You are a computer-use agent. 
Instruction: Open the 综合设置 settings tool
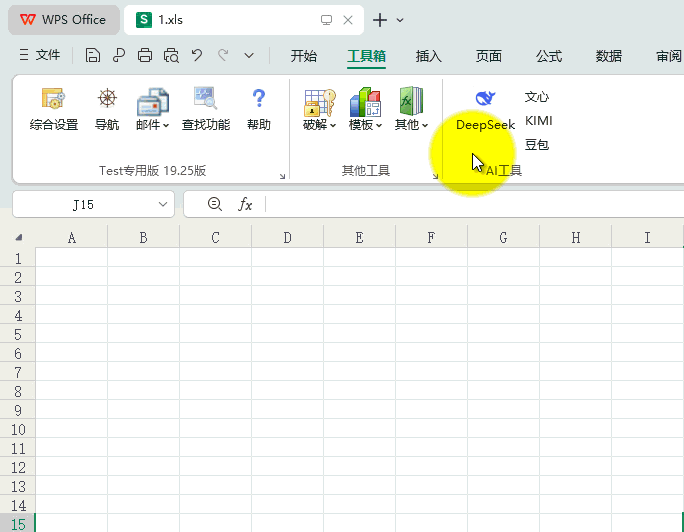(53, 108)
